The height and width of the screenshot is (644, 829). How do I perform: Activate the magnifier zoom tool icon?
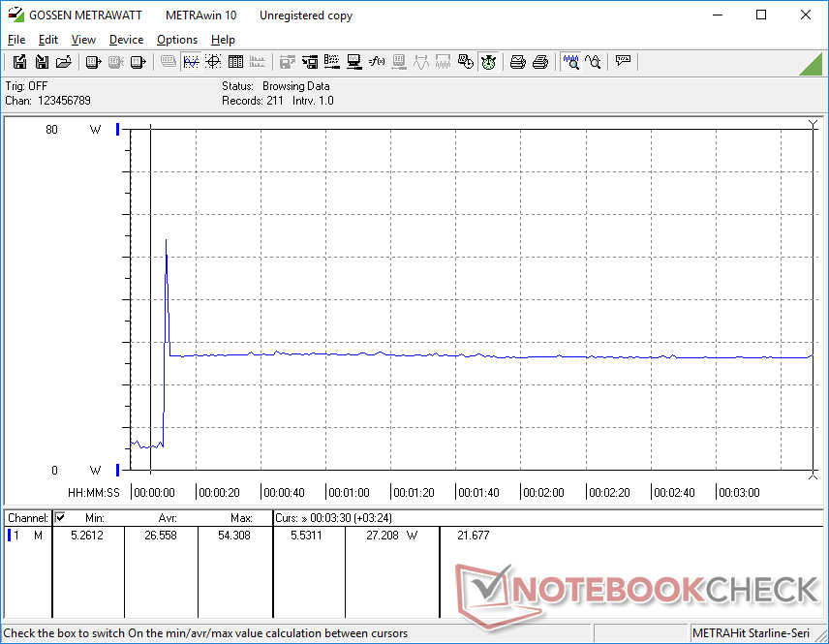click(x=571, y=62)
